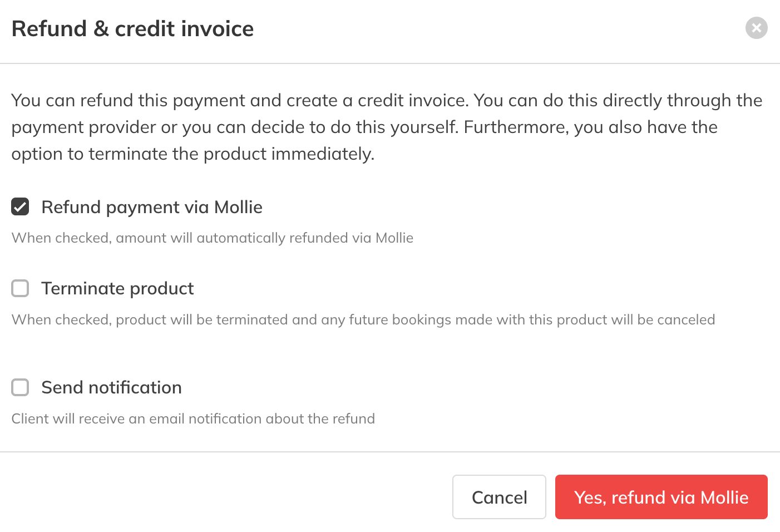The image size is (780, 532).
Task: Click the 'Send notification' label text
Action: coord(111,387)
